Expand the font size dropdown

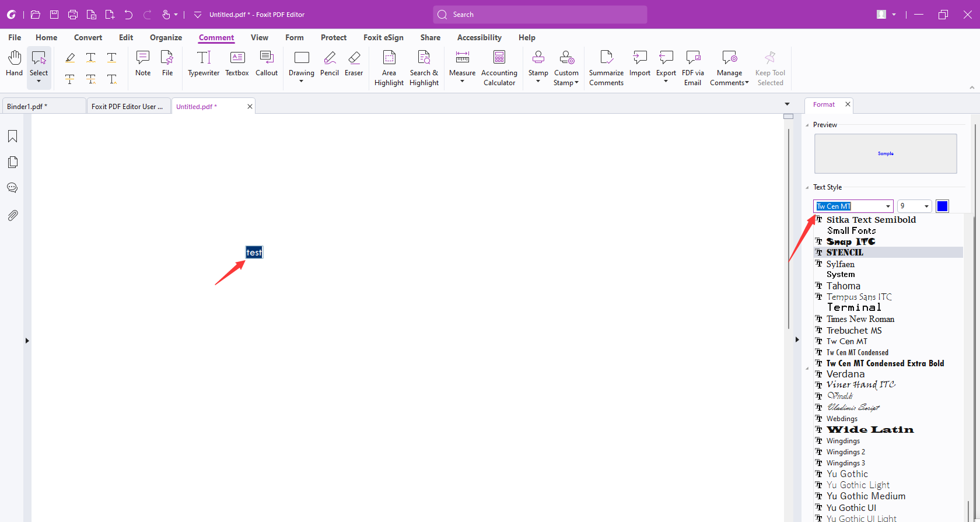[926, 206]
